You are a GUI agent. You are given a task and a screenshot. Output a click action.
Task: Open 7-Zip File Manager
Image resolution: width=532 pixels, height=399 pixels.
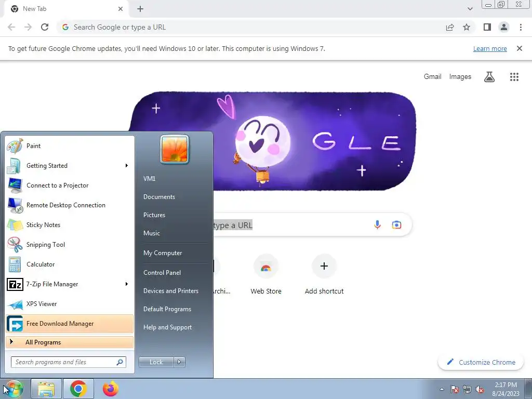click(x=70, y=284)
